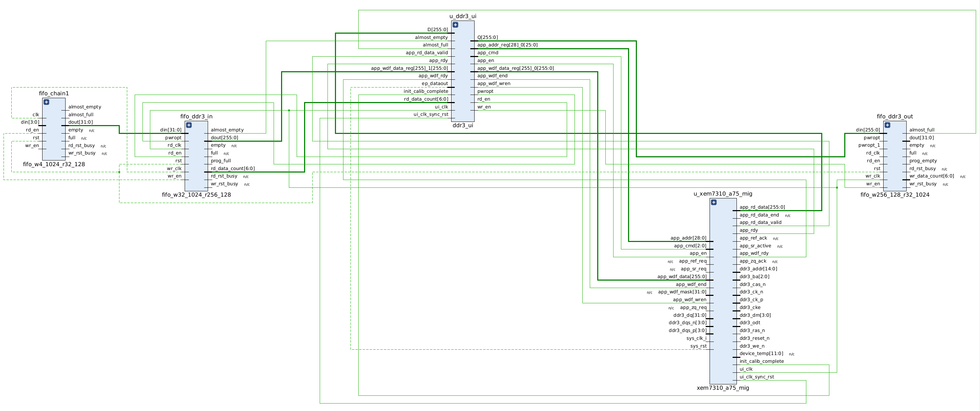Expand the fifo_chain1 block plus icon
Viewport: 980px width, 411px height.
pyautogui.click(x=46, y=102)
